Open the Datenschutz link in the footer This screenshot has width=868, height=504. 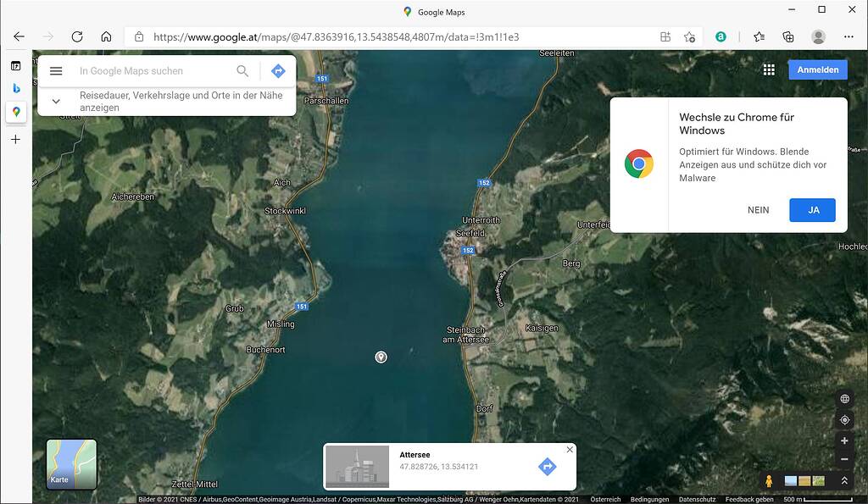click(x=697, y=499)
